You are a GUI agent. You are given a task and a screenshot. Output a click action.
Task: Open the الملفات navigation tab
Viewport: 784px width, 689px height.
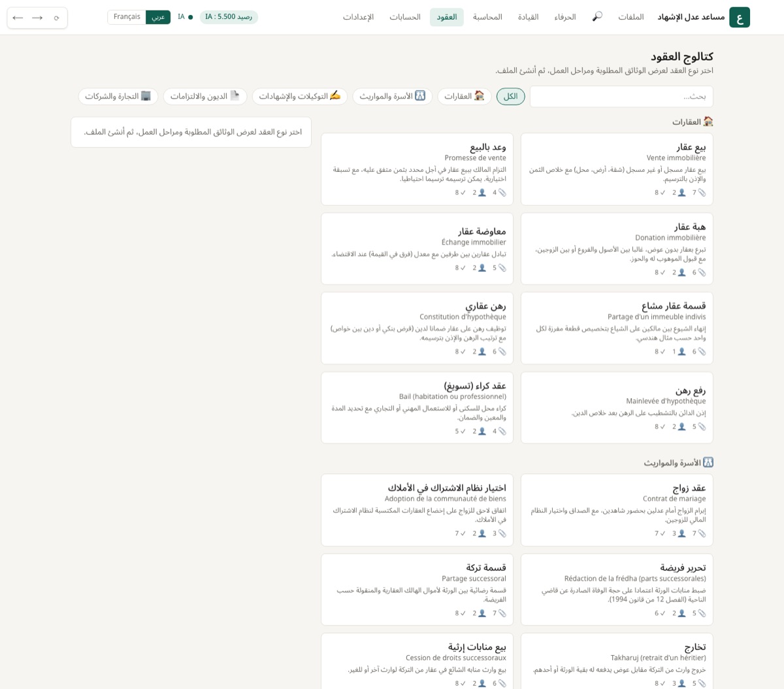[x=631, y=17]
